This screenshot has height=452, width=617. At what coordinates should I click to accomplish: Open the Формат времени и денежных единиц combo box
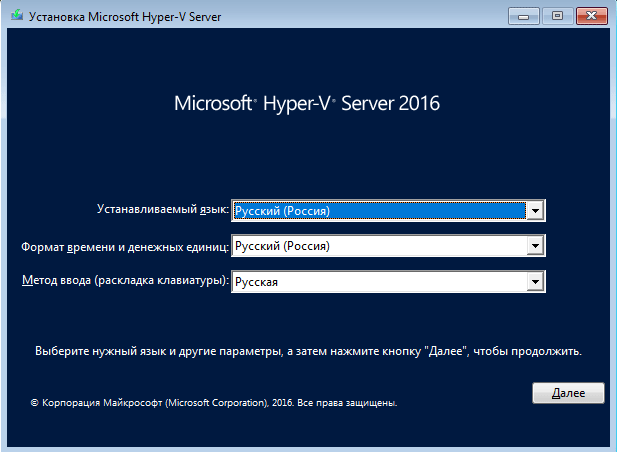[388, 246]
